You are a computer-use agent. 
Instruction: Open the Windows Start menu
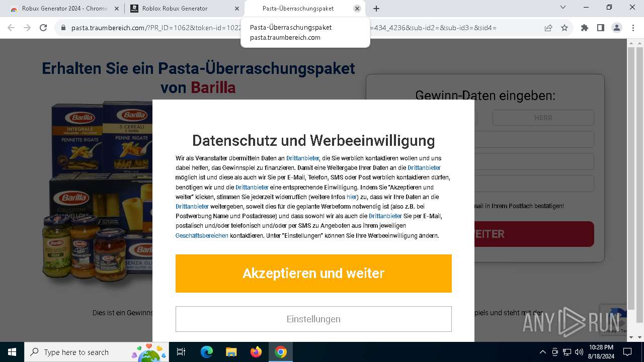(12, 352)
